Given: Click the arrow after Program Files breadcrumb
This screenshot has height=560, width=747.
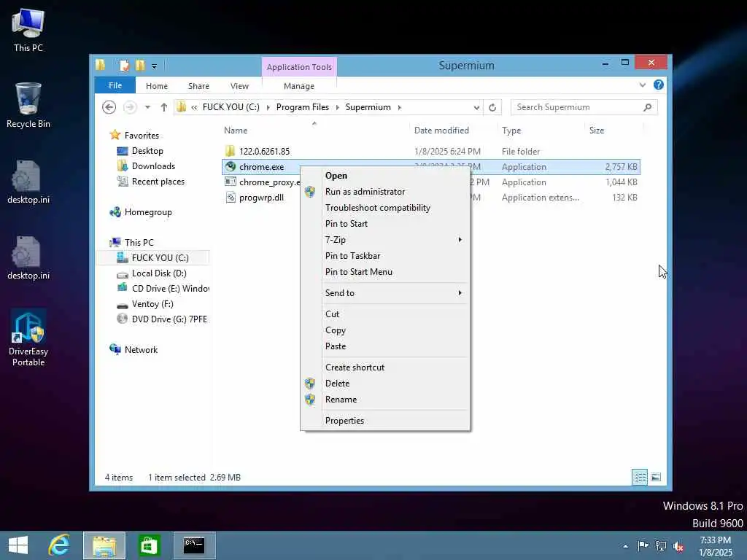Looking at the screenshot, I should pos(337,107).
